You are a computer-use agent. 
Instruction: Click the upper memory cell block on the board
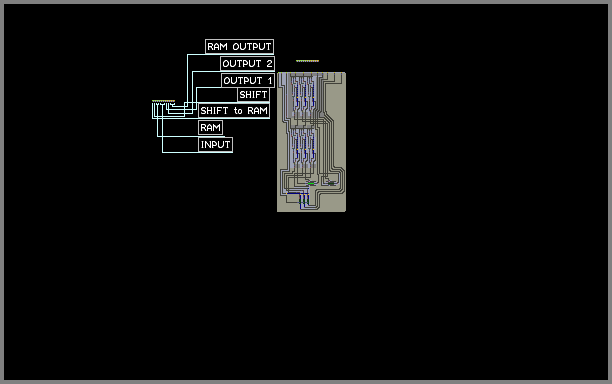[x=304, y=96]
